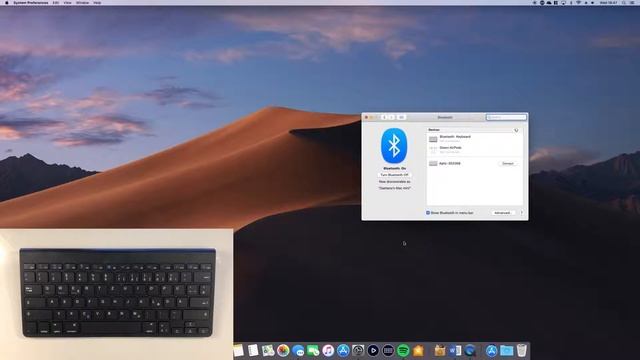Open Spotlight search in menu bar

[624, 2]
